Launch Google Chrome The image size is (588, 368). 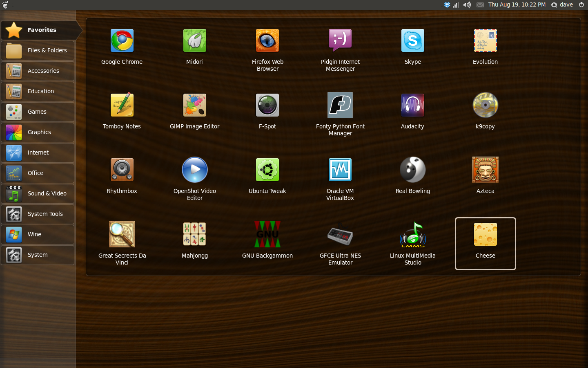(122, 47)
